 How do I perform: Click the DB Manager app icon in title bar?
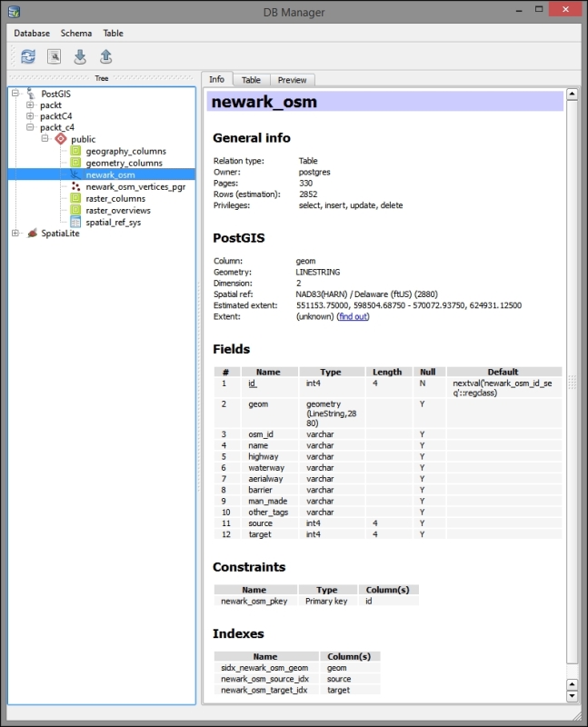pos(14,11)
